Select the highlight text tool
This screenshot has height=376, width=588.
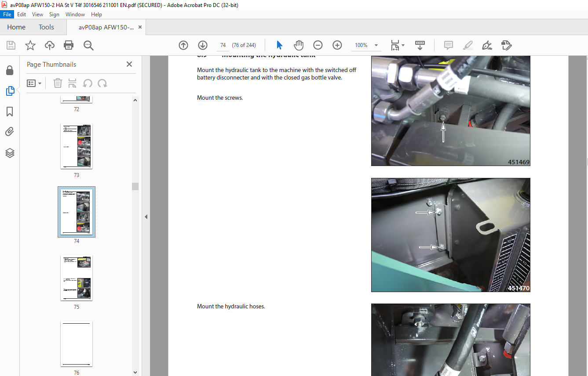click(468, 45)
